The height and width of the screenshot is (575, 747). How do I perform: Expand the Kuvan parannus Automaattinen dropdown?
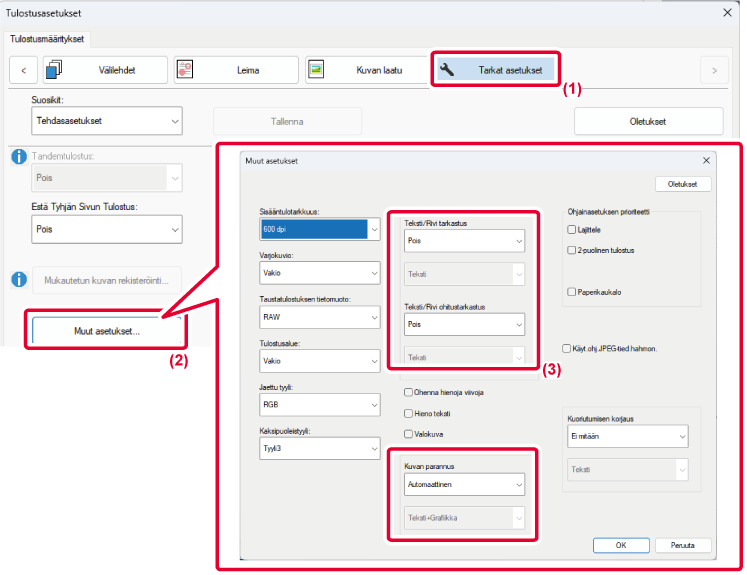point(464,485)
